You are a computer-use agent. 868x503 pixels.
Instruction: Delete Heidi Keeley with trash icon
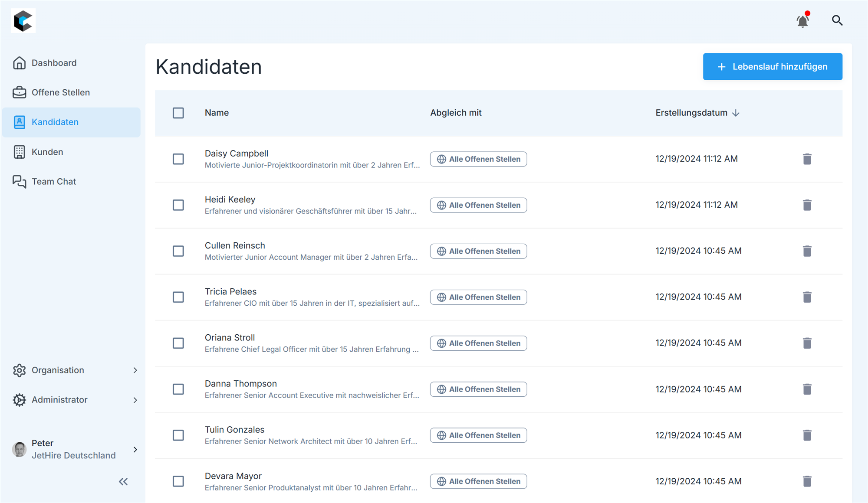(x=807, y=205)
